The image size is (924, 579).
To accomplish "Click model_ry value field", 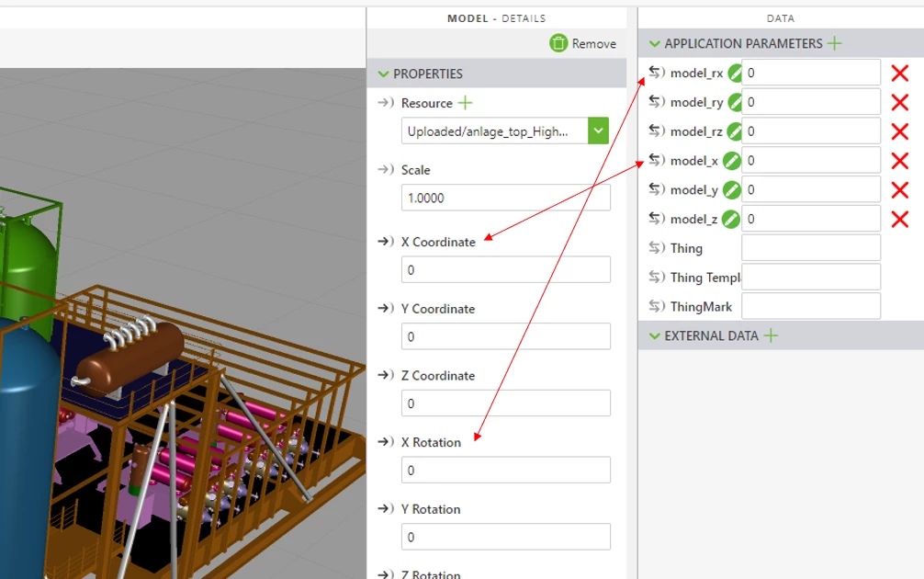I will (811, 101).
